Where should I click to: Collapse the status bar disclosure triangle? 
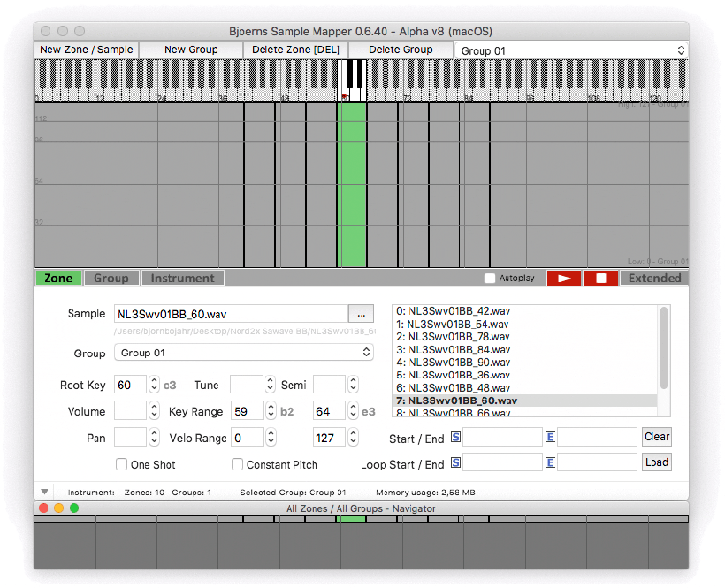tap(44, 492)
